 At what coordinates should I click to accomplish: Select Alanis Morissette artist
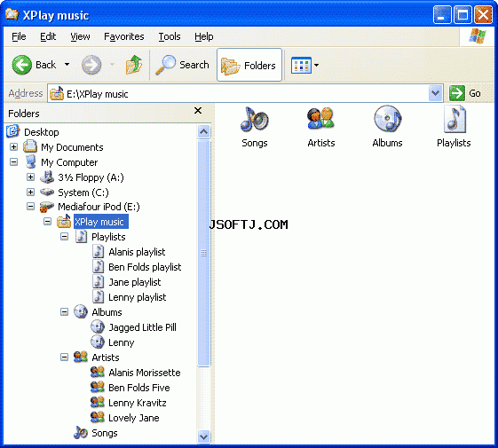145,373
